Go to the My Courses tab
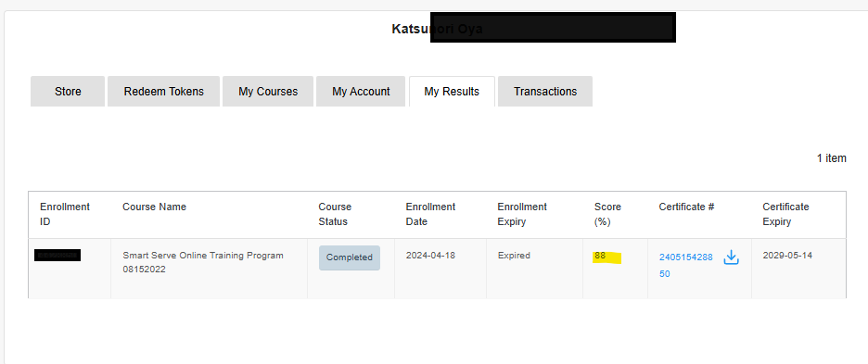 point(268,92)
